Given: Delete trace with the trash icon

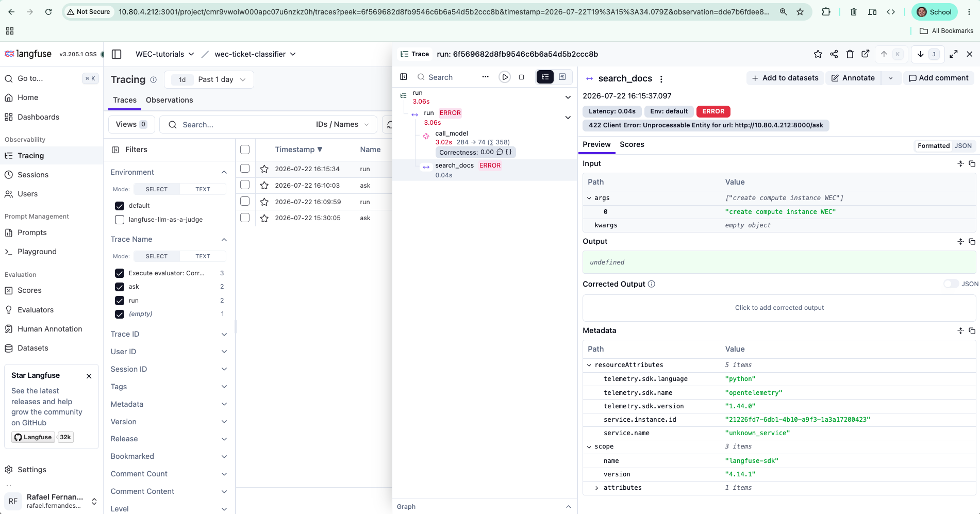Looking at the screenshot, I should (x=850, y=54).
